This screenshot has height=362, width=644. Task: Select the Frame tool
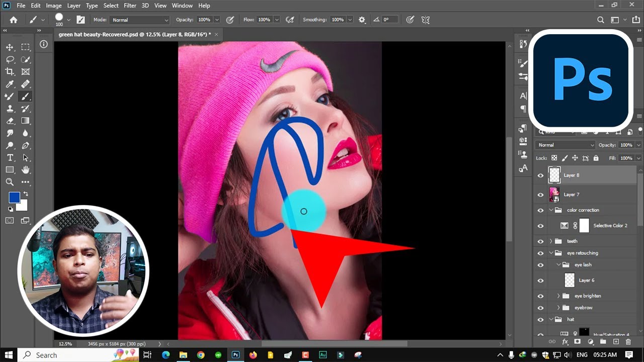(25, 72)
